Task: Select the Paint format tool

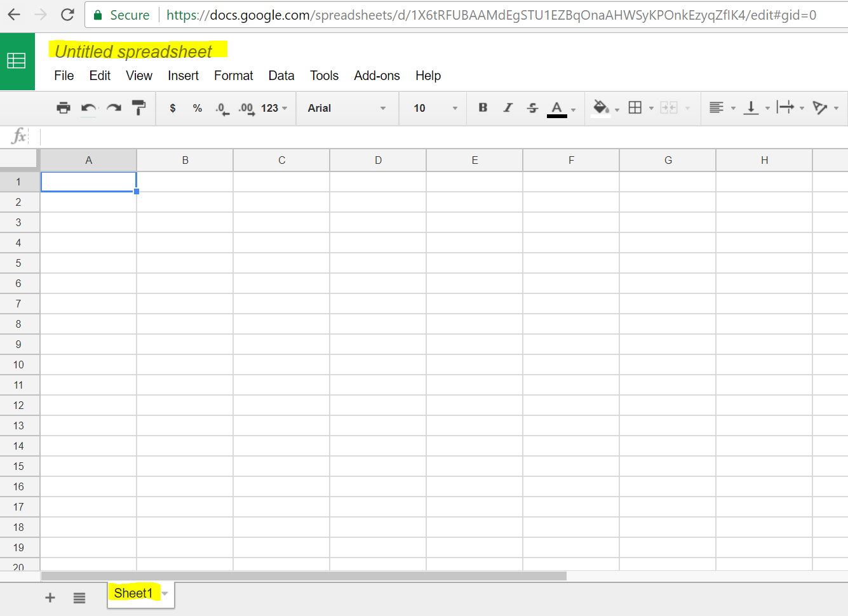Action: pyautogui.click(x=138, y=108)
